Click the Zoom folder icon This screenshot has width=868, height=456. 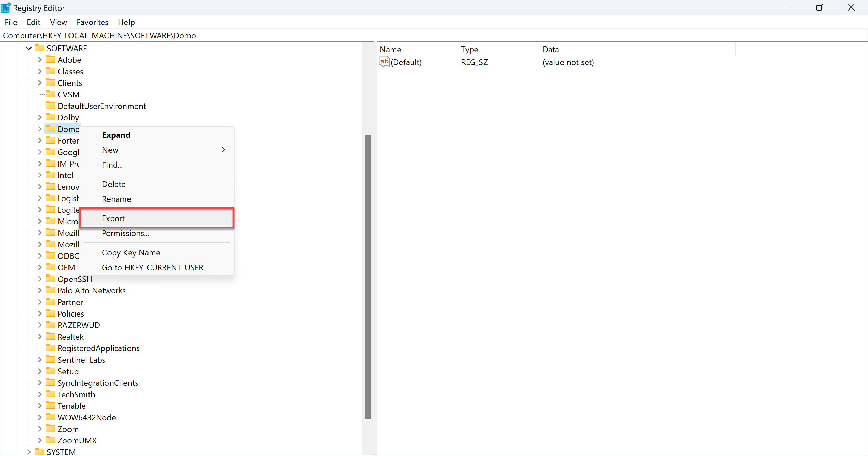pos(50,429)
